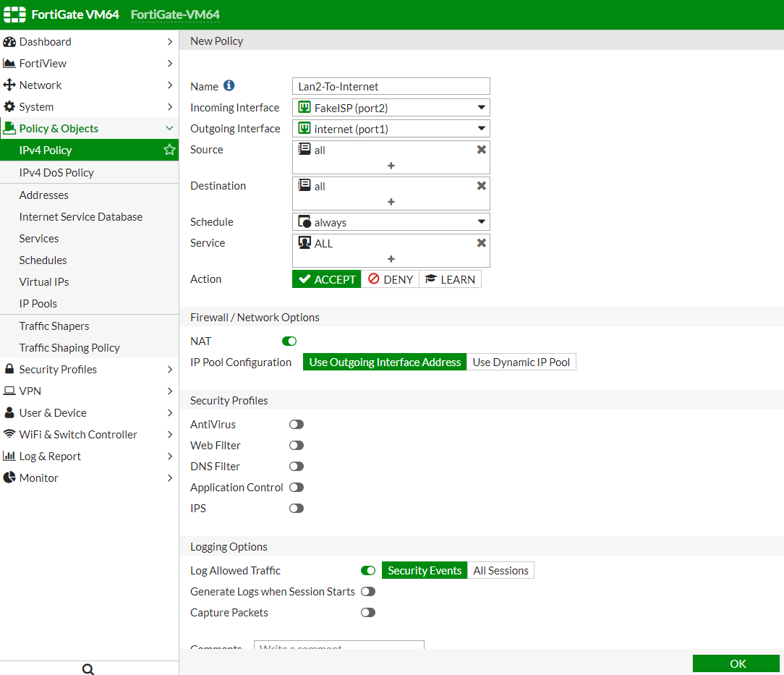Enable the AntiVirus toggle
The width and height of the screenshot is (784, 675).
click(x=297, y=425)
